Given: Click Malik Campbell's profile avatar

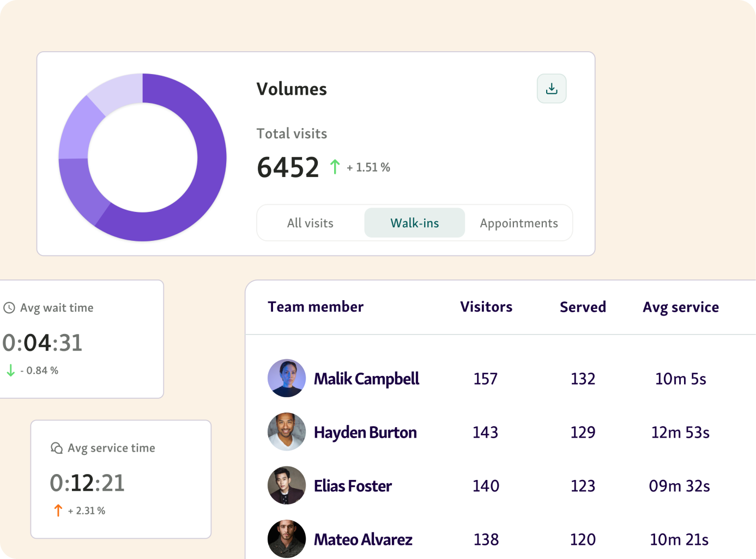Looking at the screenshot, I should point(286,378).
